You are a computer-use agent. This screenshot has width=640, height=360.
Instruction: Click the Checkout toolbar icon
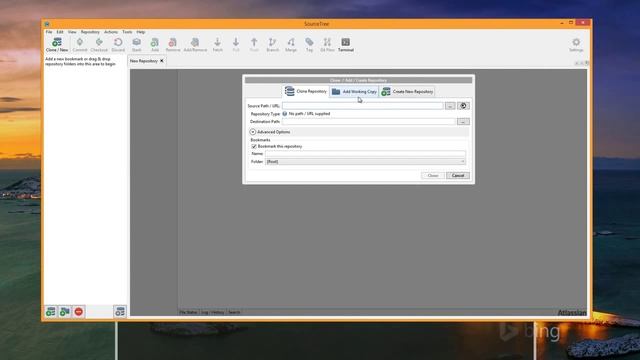coord(99,44)
